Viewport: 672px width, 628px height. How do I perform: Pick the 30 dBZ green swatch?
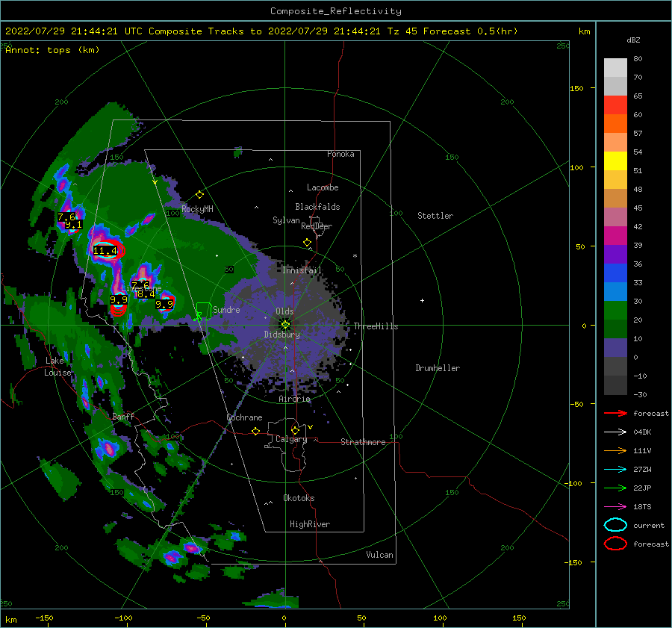coord(615,310)
